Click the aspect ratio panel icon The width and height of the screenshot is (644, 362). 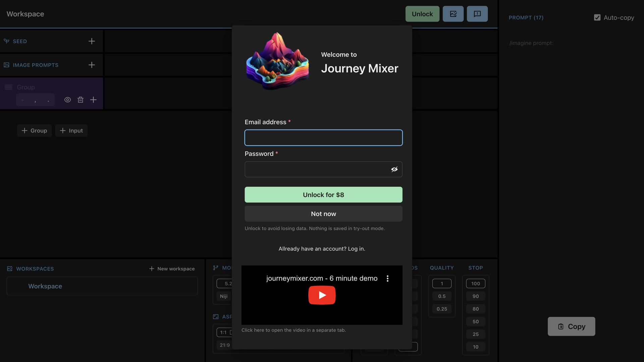pyautogui.click(x=215, y=316)
